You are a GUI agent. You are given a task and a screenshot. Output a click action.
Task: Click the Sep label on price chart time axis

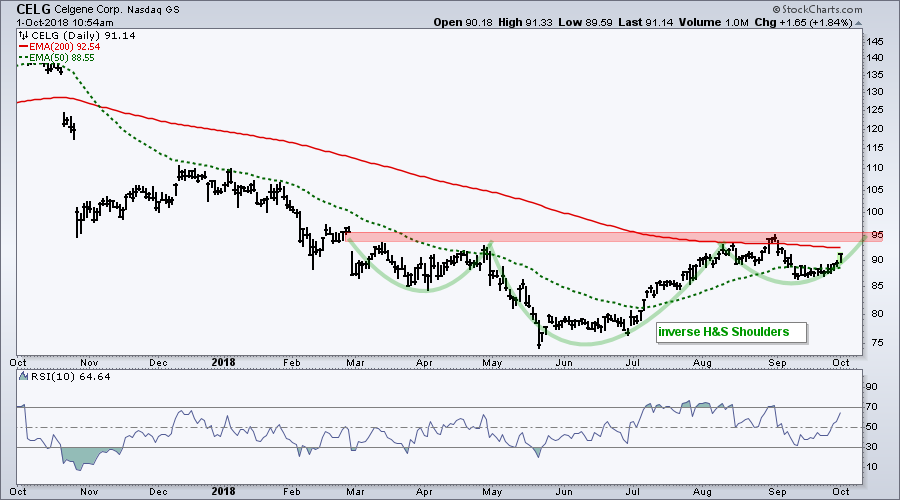pyautogui.click(x=777, y=363)
